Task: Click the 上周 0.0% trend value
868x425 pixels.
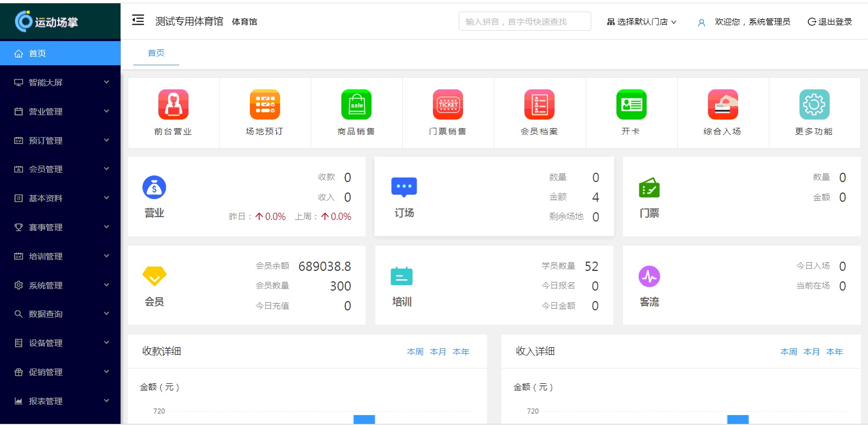Action: click(336, 217)
